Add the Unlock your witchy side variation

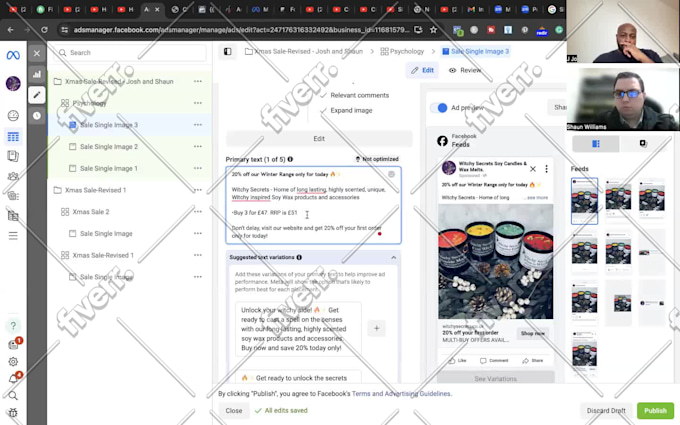[376, 328]
